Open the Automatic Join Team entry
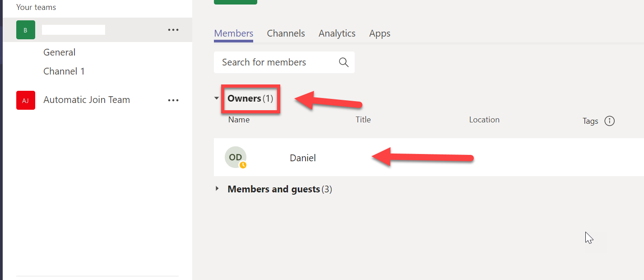 click(87, 100)
